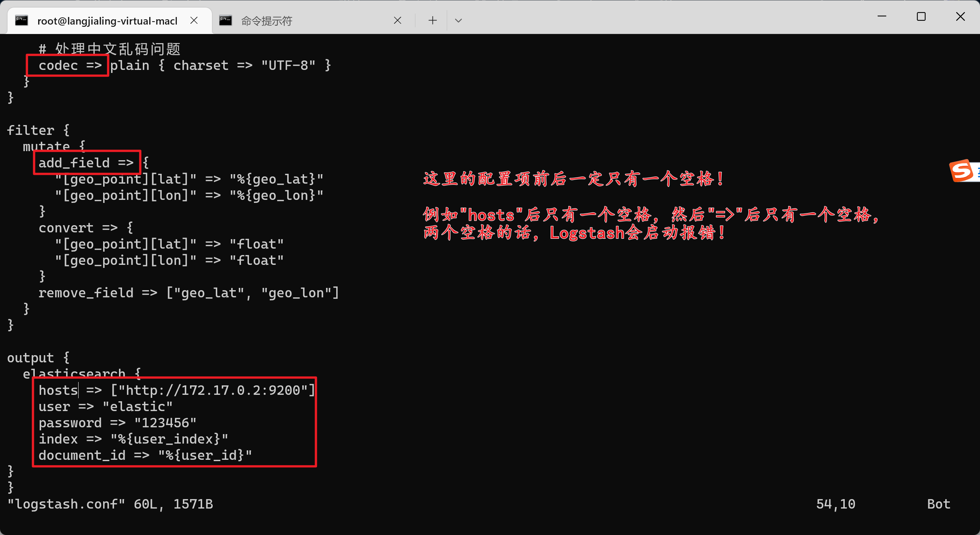Screen dimensions: 980x535
Task: Click the "logstash.conf" file name in status line
Action: [66, 504]
